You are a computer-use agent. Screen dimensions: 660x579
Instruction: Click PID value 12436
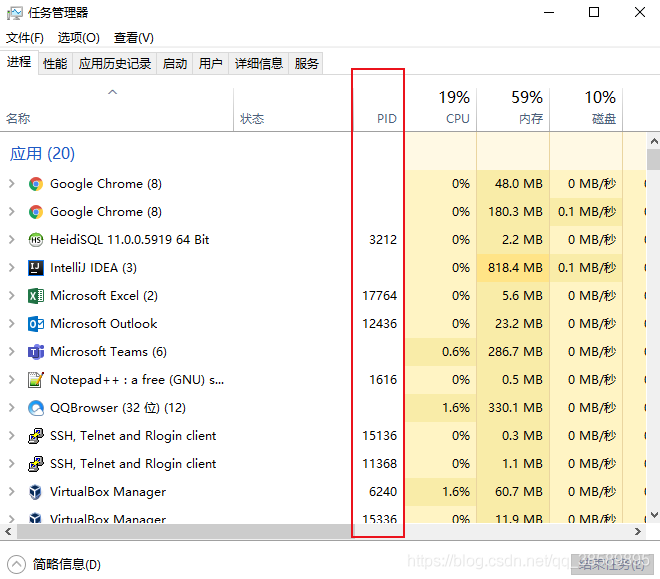click(379, 324)
